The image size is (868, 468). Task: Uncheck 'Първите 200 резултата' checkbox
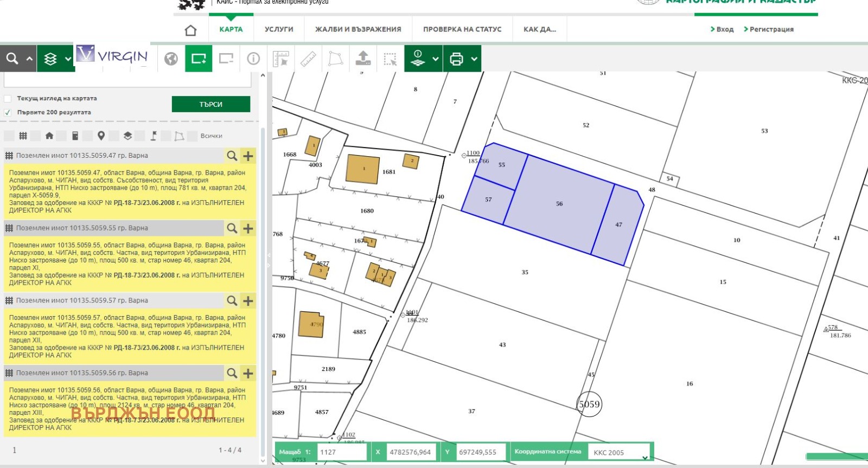[x=8, y=113]
